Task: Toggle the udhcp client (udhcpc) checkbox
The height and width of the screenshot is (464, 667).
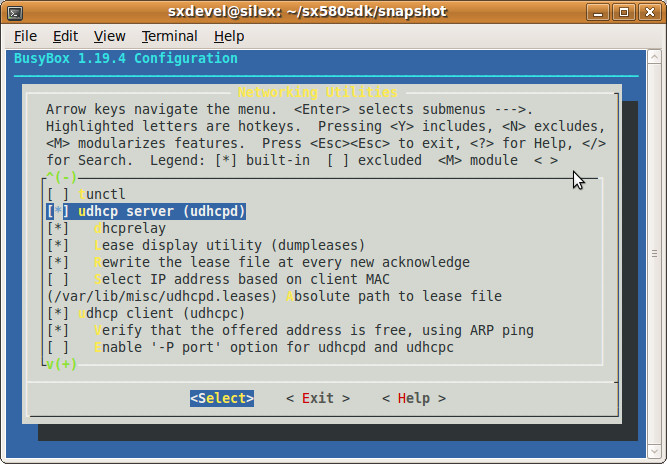Action: (x=58, y=313)
